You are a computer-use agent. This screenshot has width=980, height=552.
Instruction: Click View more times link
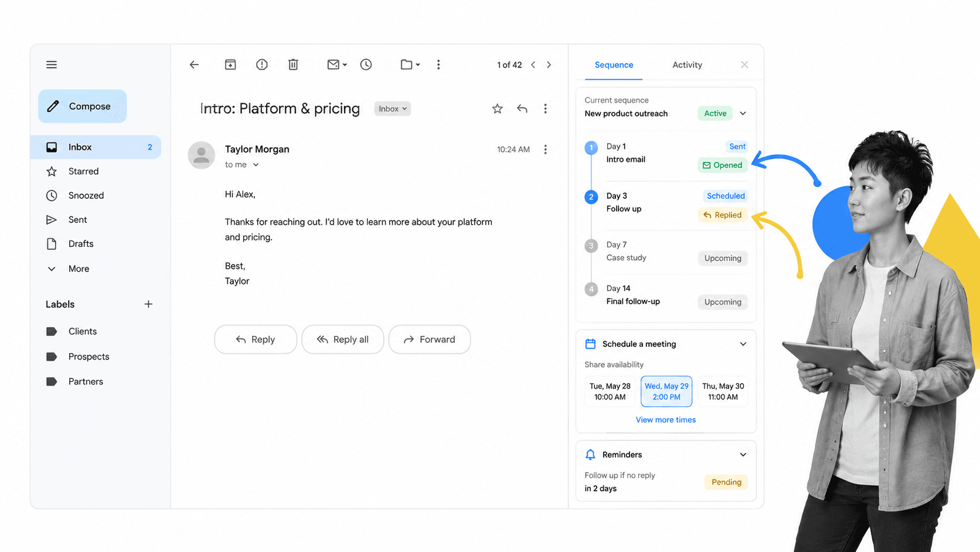coord(666,420)
